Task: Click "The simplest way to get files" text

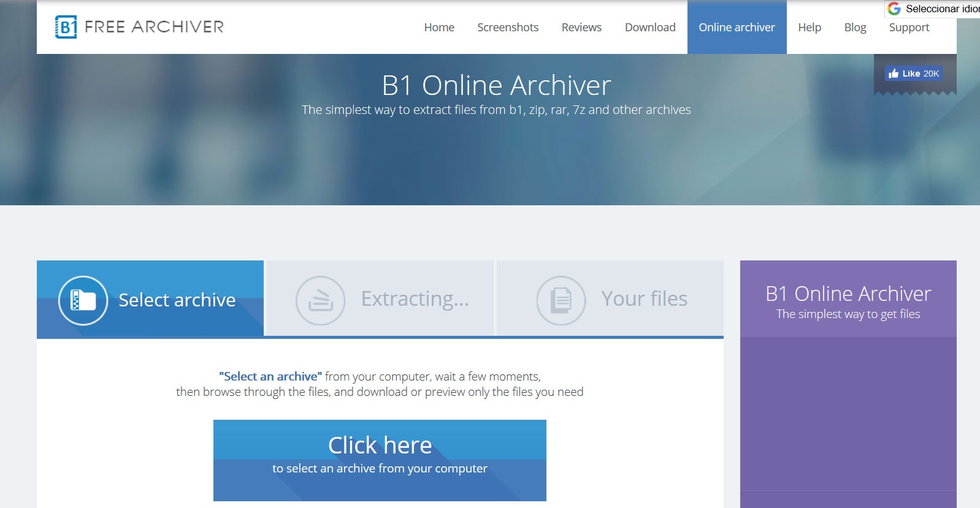Action: click(848, 314)
